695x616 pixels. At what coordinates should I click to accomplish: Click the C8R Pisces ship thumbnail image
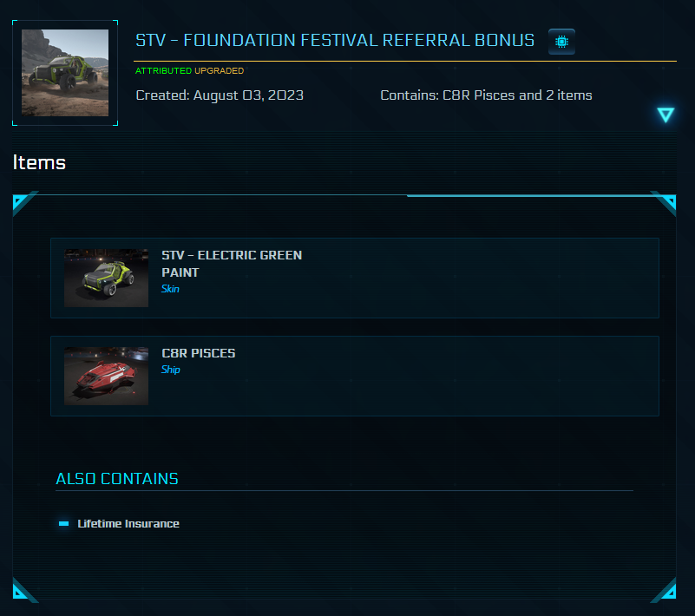pyautogui.click(x=106, y=376)
